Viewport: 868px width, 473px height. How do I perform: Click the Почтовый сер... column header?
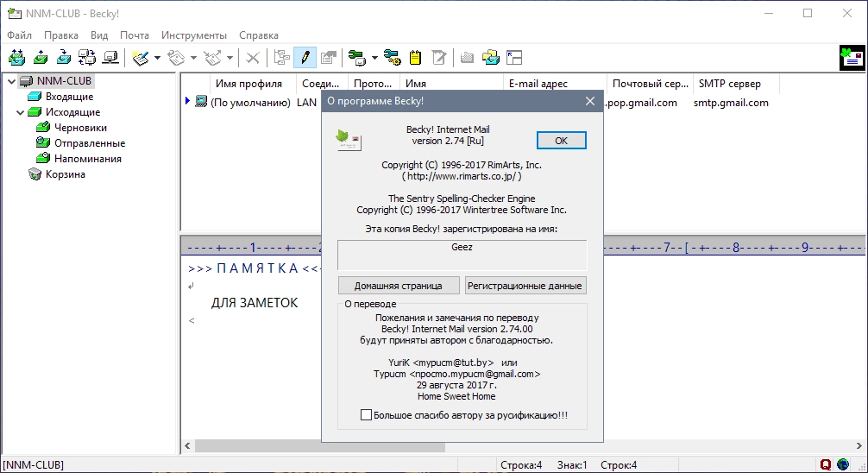click(650, 84)
